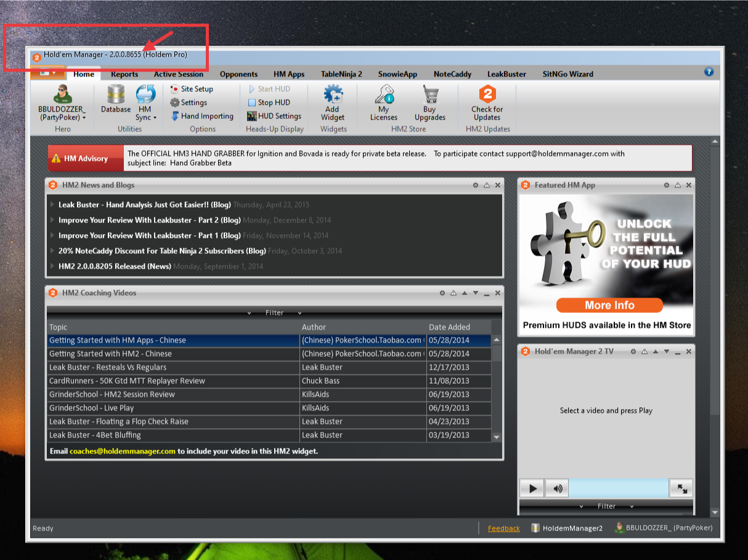The image size is (748, 560).
Task: Click the More Info button
Action: (609, 305)
